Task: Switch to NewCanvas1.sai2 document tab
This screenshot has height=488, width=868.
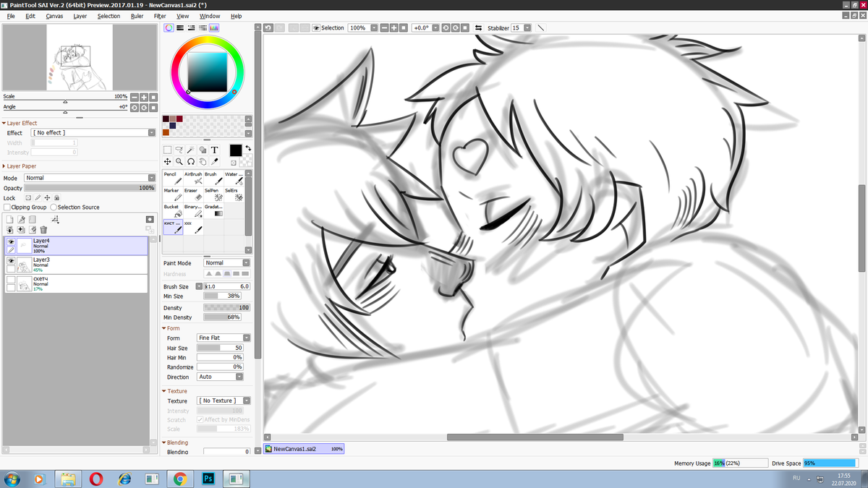Action: pos(305,449)
